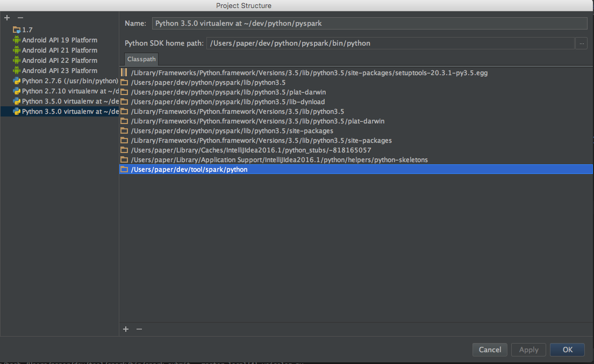Select the pyspark site-packages classpath entry
This screenshot has height=364, width=594.
[356, 130]
